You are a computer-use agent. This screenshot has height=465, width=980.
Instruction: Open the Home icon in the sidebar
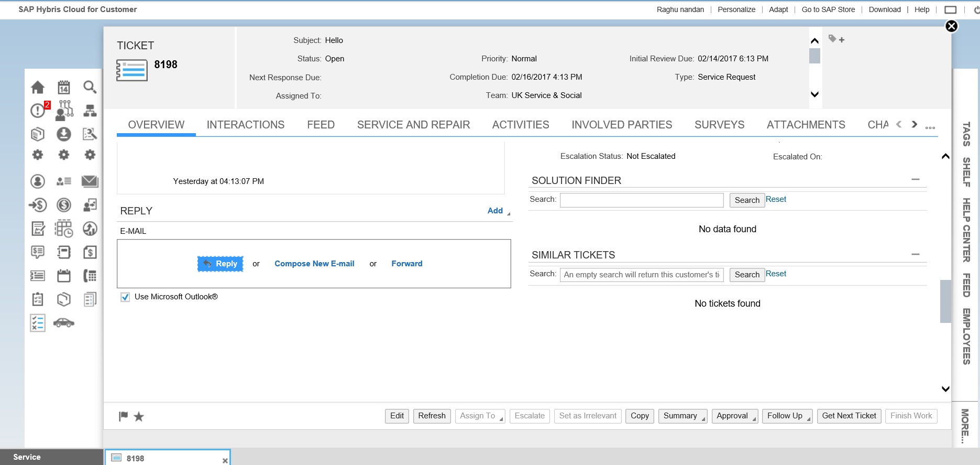pos(38,87)
